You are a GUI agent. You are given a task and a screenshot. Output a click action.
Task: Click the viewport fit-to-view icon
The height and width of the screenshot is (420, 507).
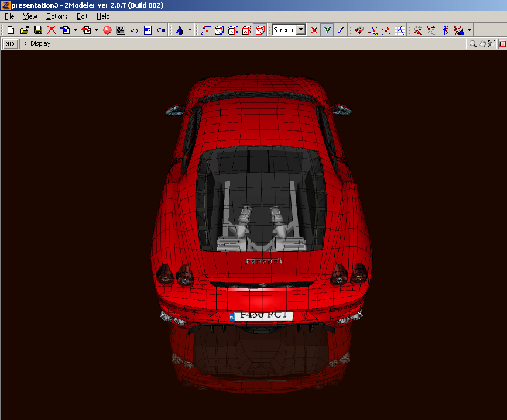tap(491, 44)
